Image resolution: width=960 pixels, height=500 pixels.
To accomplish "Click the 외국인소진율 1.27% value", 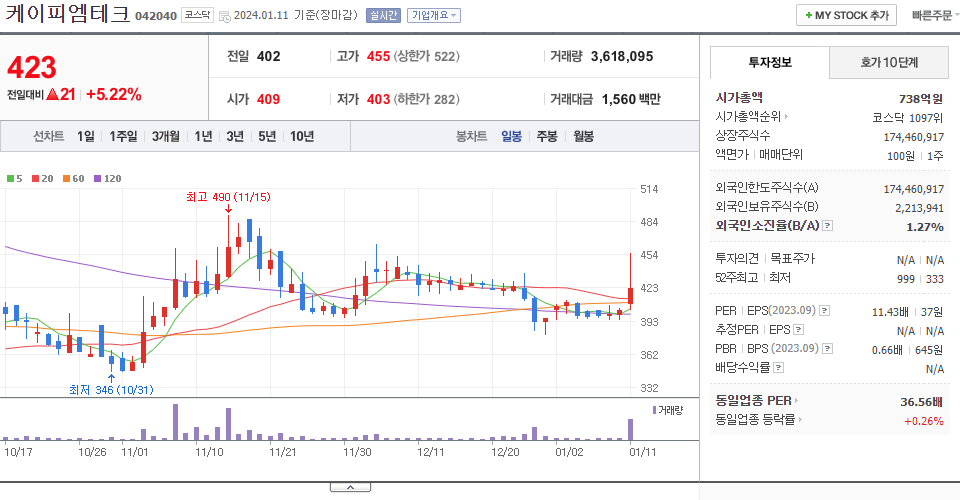I will 924,227.
